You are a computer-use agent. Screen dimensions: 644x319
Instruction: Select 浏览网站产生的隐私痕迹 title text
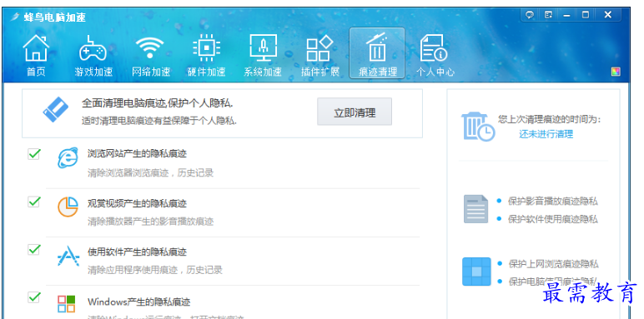click(x=137, y=154)
